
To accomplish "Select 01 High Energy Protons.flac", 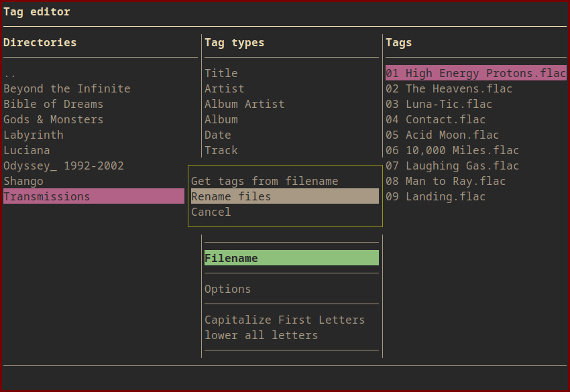I will (475, 73).
